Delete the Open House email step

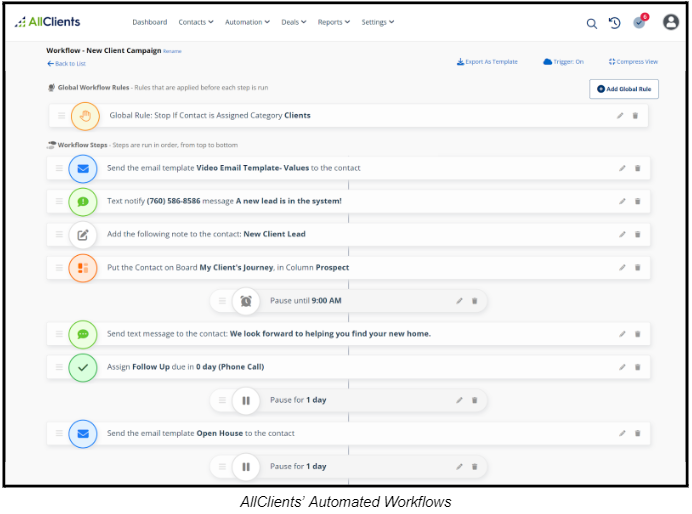638,433
